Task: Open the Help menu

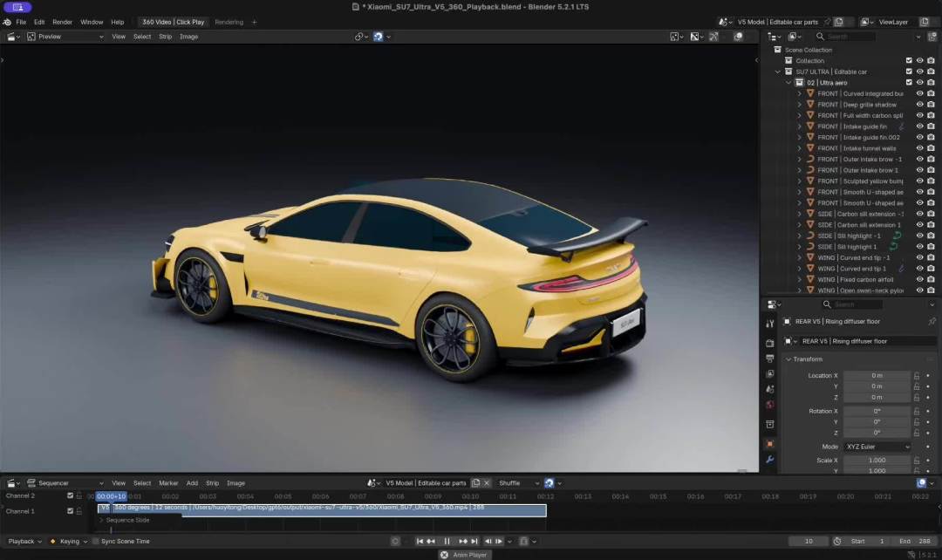Action: (x=117, y=22)
